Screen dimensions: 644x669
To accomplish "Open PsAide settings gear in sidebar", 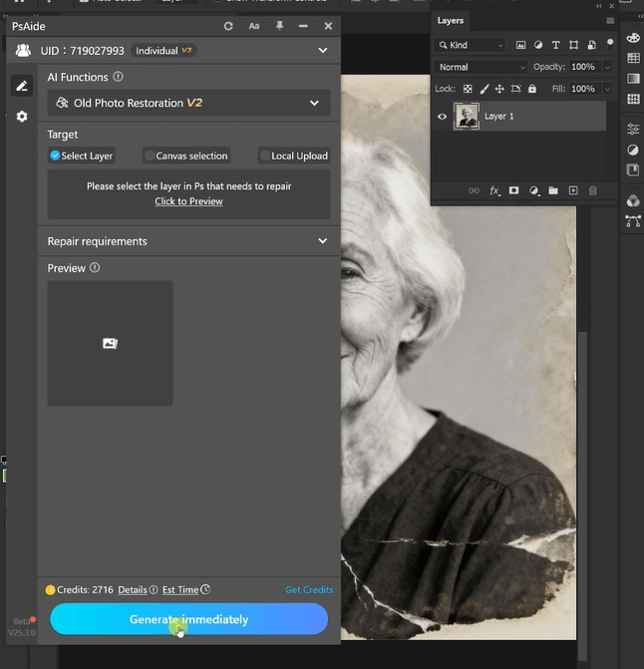I will point(22,117).
